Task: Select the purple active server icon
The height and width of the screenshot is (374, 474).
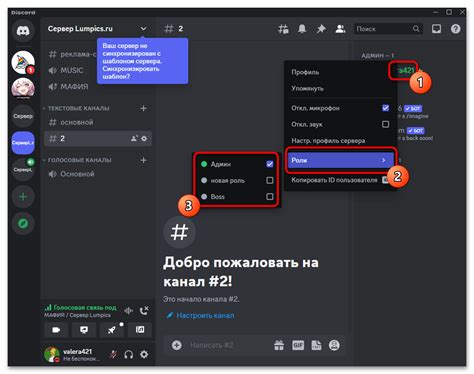Action: (x=23, y=143)
